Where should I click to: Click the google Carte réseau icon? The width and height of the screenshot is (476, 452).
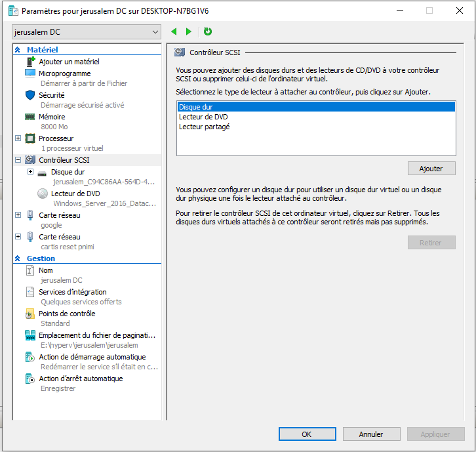coord(30,215)
